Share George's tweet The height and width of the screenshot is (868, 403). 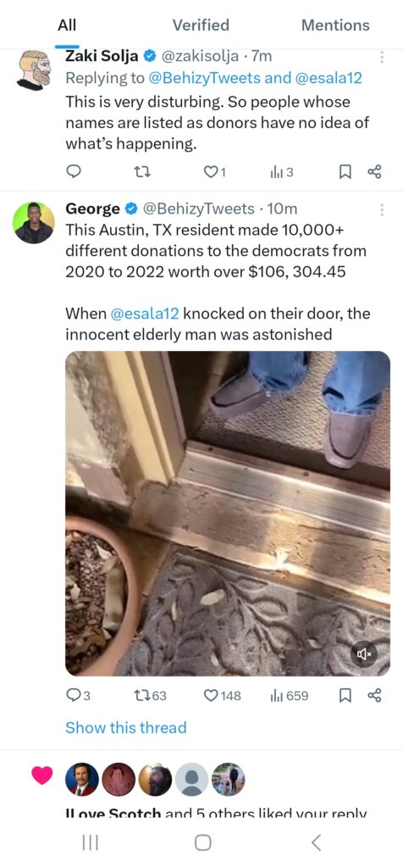(x=374, y=695)
